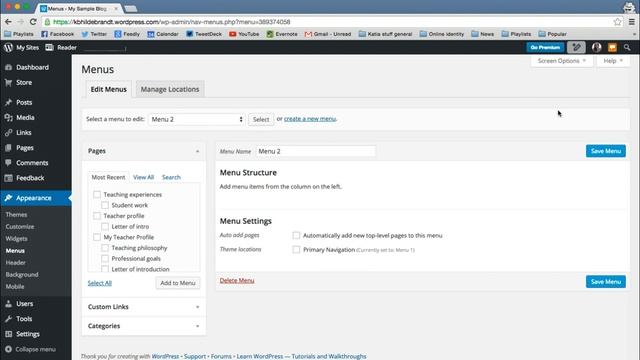
Task: Click the browser back arrow
Action: click(x=9, y=22)
